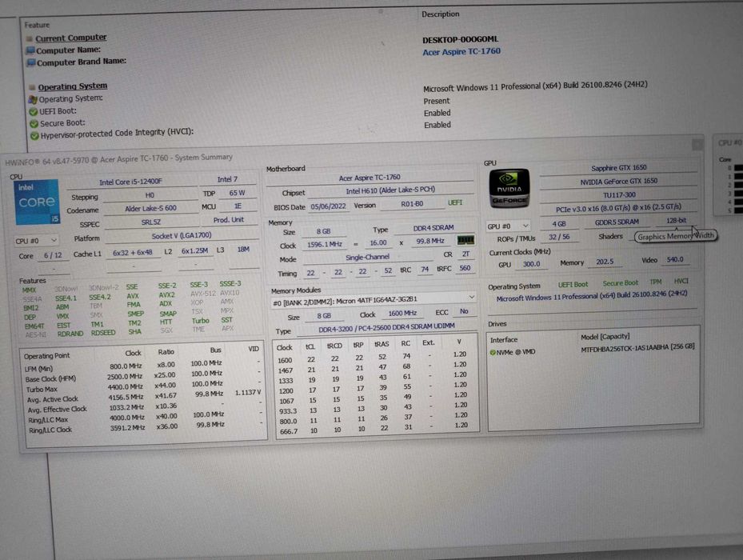743x560 pixels.
Task: Open the memory module BANK 2/DIMM2 dropdown
Action: coord(373,298)
